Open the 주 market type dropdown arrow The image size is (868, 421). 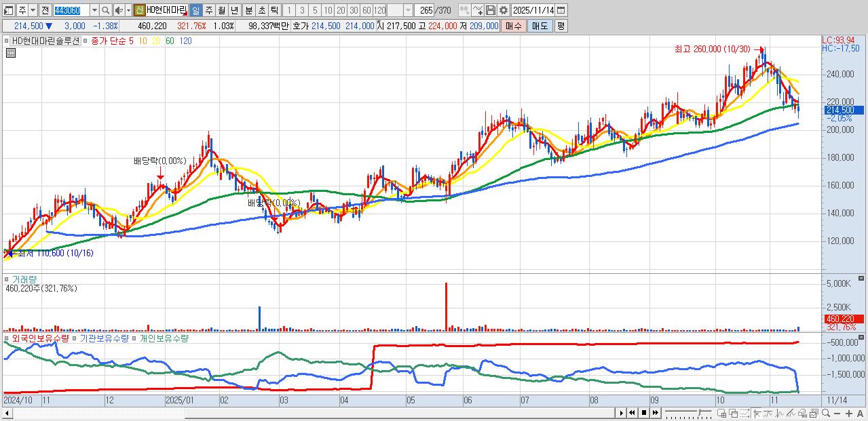33,10
